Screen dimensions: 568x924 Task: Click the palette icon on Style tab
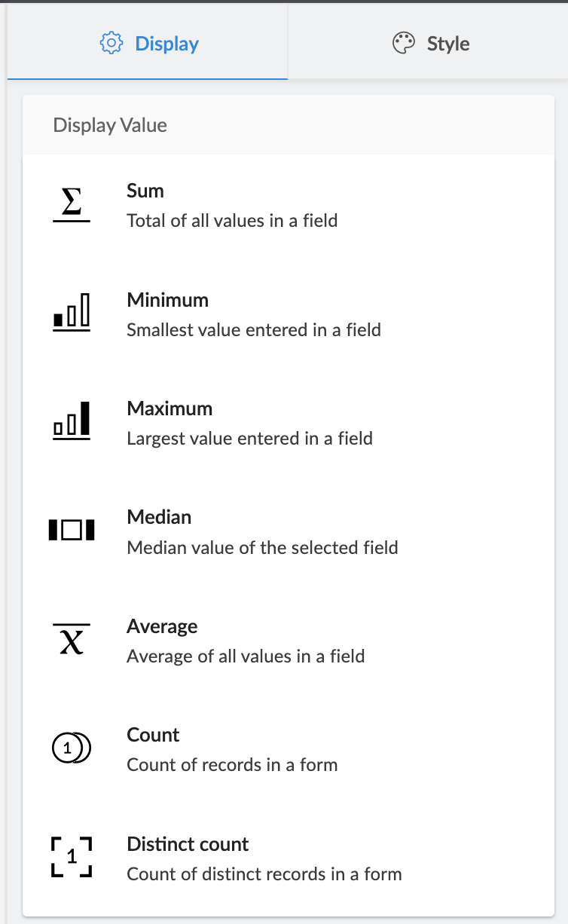pyautogui.click(x=404, y=44)
